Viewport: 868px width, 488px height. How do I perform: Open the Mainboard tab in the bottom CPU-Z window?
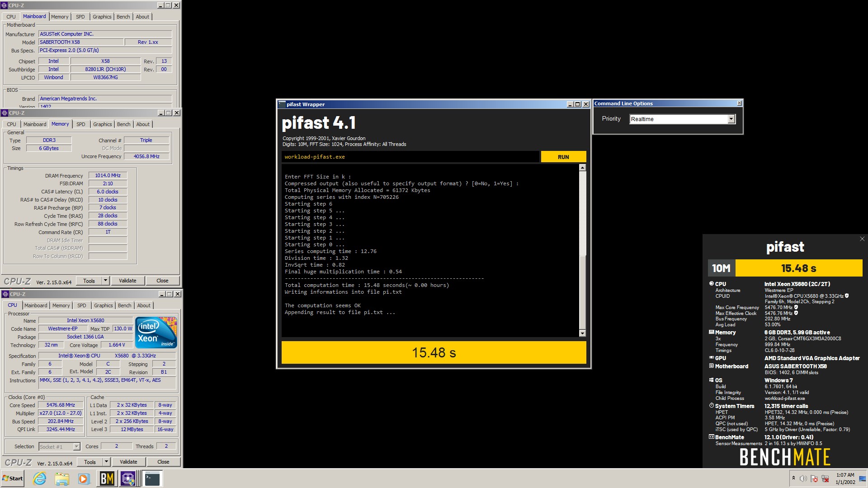pos(36,305)
